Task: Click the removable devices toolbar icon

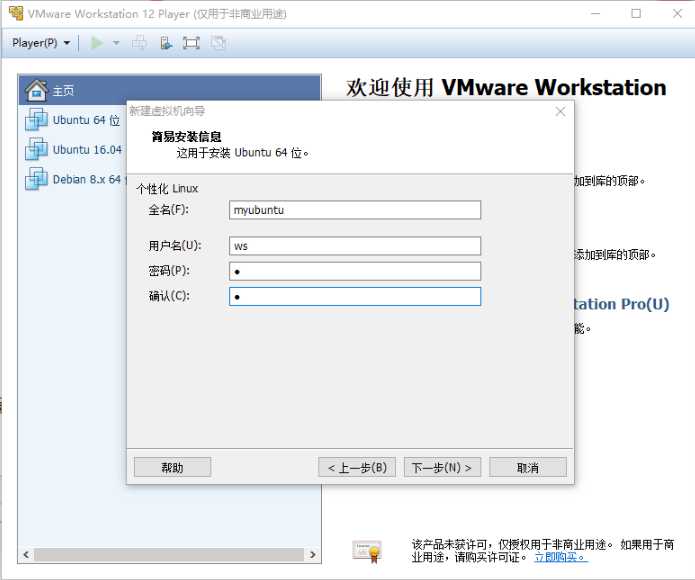Action: point(166,43)
